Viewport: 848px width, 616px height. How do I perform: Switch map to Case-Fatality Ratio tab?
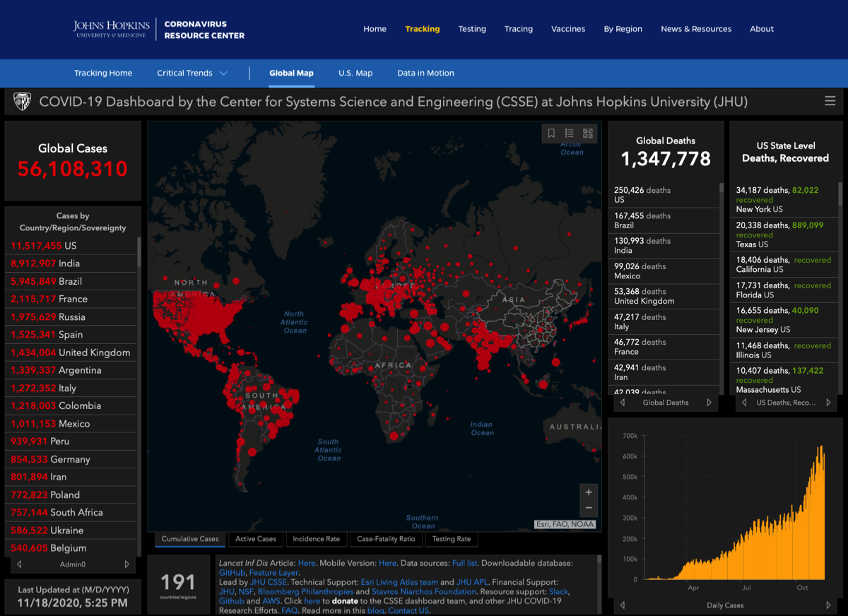[x=386, y=539]
